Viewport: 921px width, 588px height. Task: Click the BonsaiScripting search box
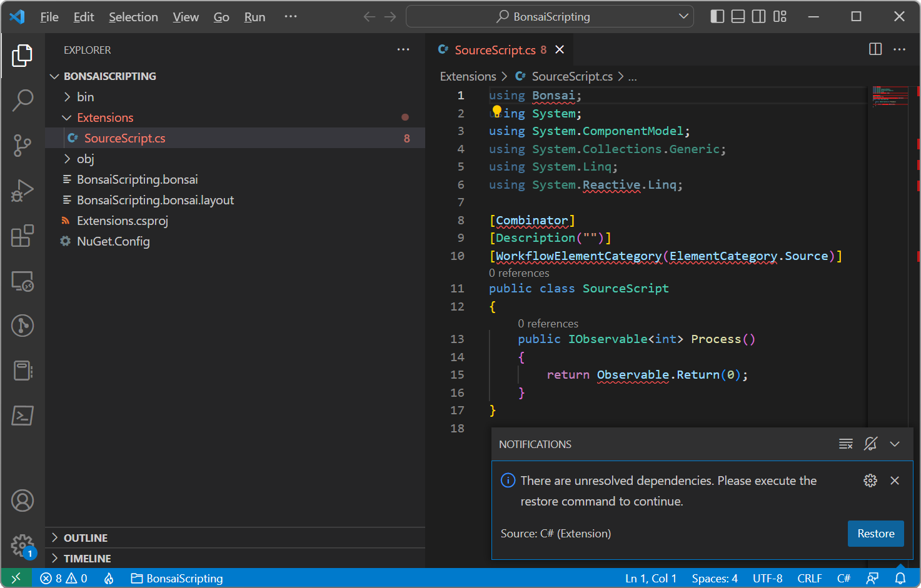550,16
